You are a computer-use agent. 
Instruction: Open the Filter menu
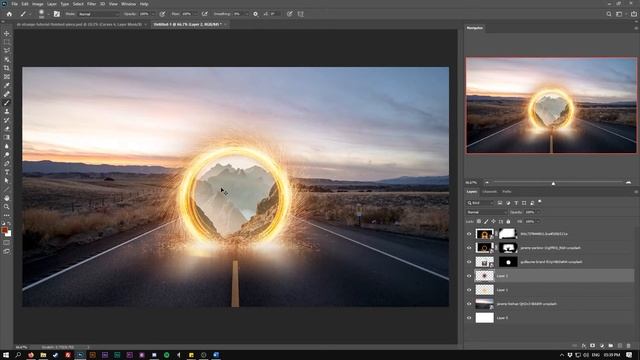[91, 4]
